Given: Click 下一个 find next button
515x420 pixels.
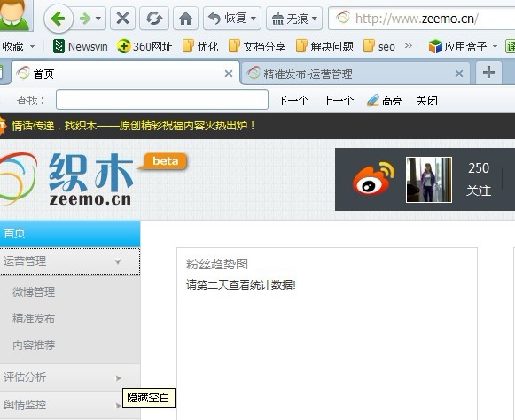Looking at the screenshot, I should coord(293,100).
